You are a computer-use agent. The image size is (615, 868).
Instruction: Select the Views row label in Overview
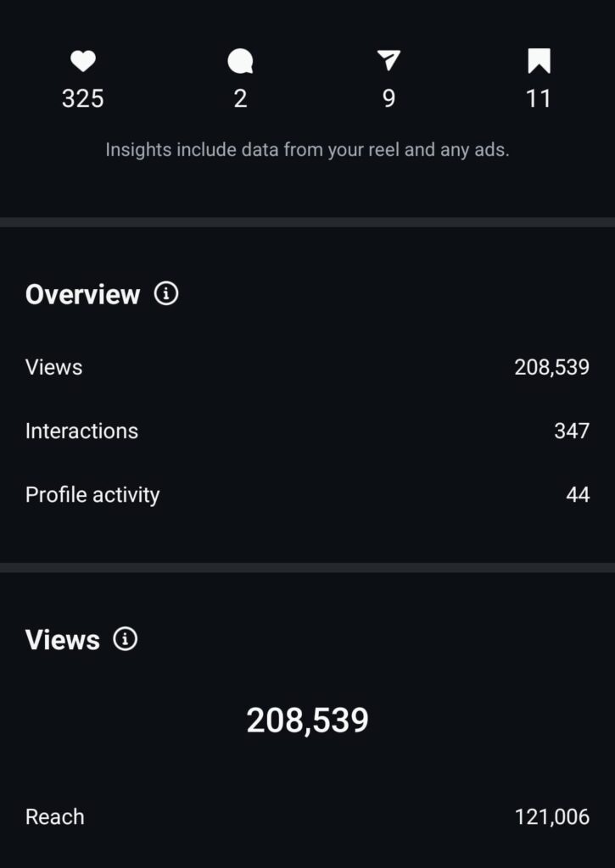pyautogui.click(x=54, y=367)
